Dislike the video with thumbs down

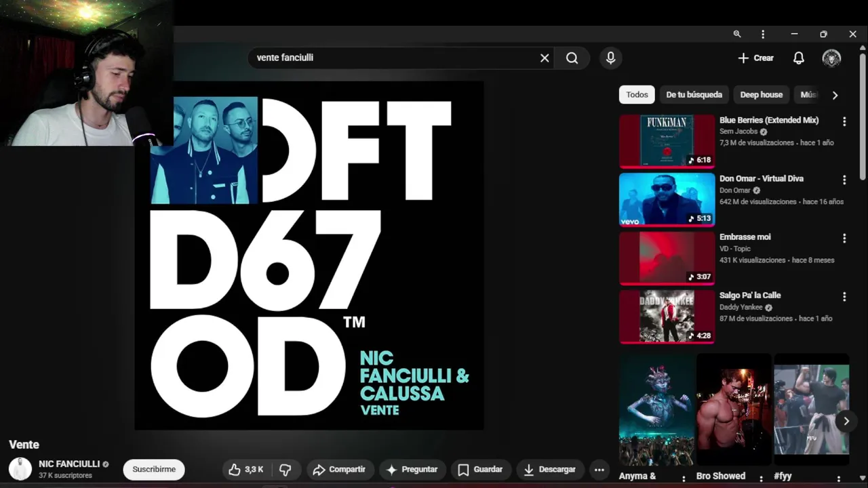pyautogui.click(x=285, y=469)
